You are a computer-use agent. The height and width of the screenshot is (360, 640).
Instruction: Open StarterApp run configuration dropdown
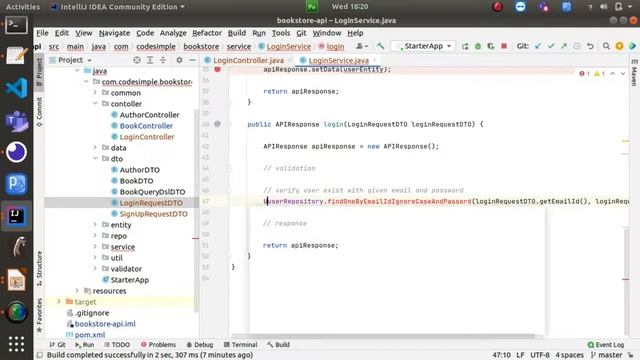point(423,46)
